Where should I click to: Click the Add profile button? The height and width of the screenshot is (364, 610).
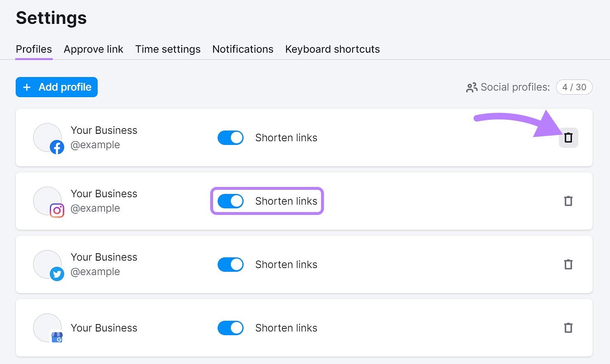tap(56, 87)
